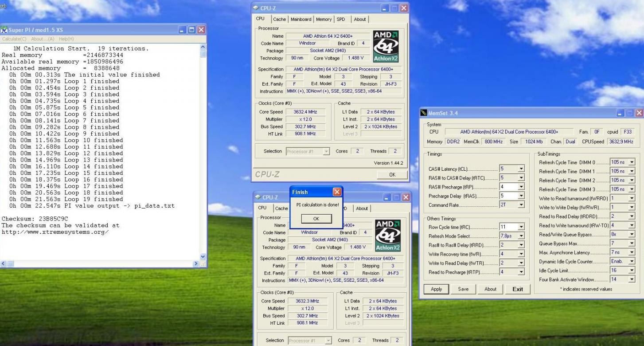644x346 pixels.
Task: Select the CPU tab in the top CPU-Z window
Action: [260, 19]
